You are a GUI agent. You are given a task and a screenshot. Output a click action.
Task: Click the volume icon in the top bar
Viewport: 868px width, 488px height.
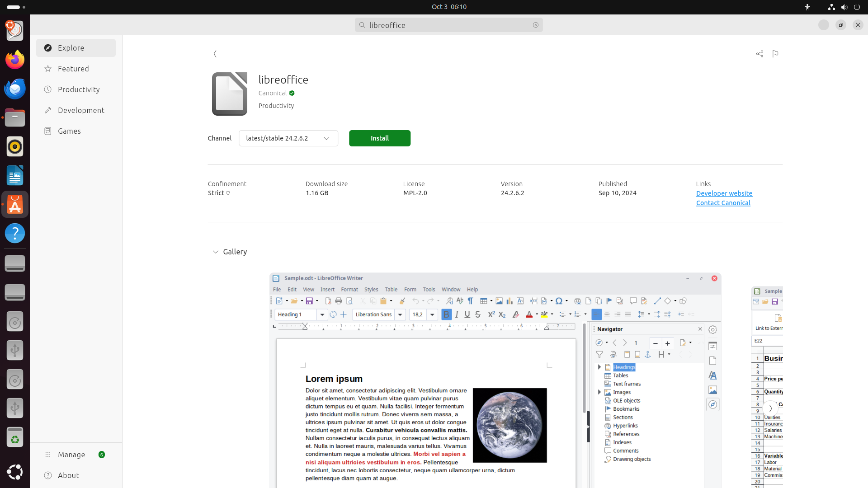(844, 7)
